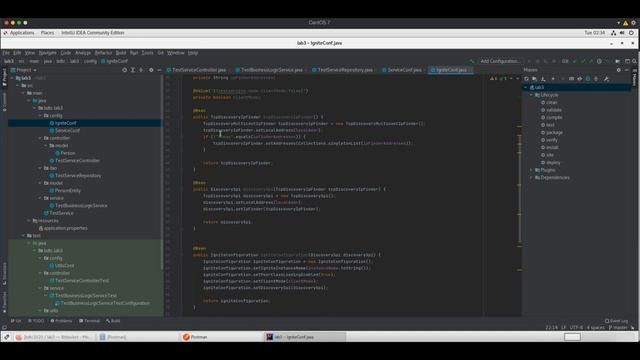640x360 pixels.
Task: Open the Project Structure icon in toolbar
Action: 618,61
